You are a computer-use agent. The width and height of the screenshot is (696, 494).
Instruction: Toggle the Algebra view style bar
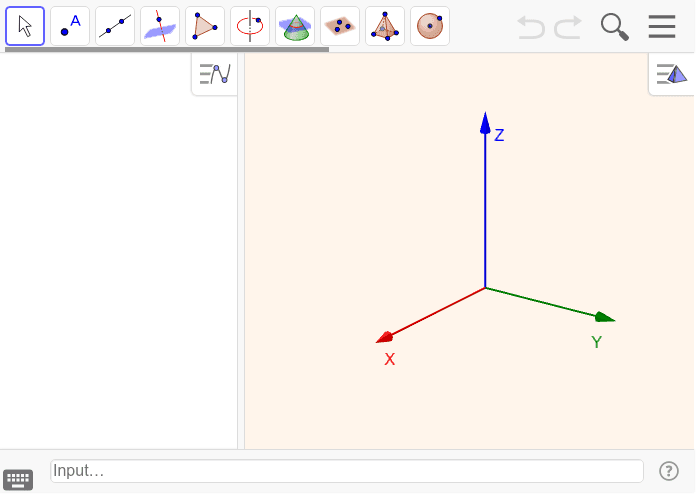[215, 74]
